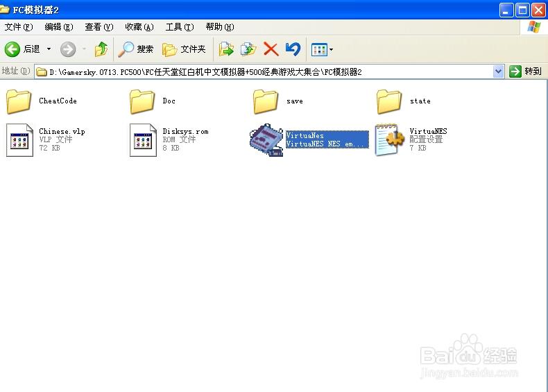Select the save folder icon
548x392 pixels.
266,101
